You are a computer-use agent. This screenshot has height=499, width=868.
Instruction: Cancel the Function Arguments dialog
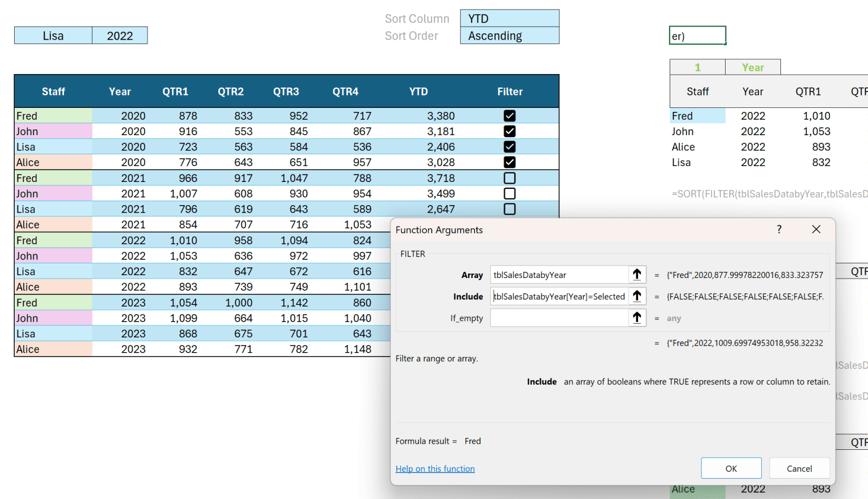click(x=800, y=468)
